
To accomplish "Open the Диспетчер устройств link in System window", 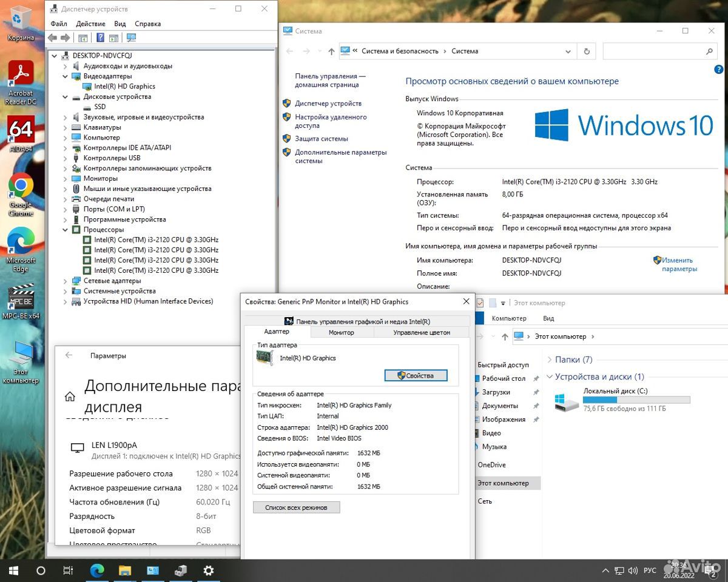I will (x=328, y=103).
